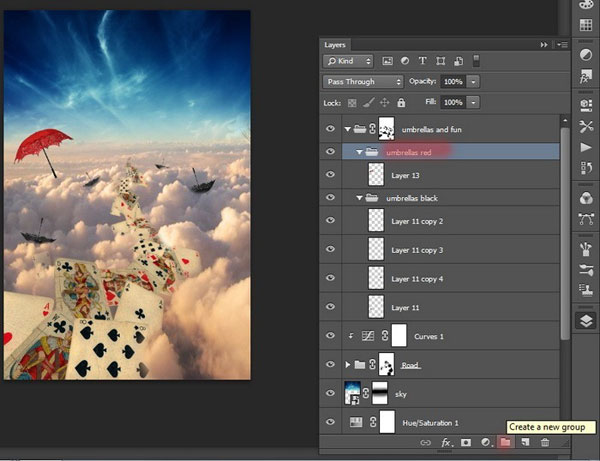
Task: Create new fill or adjustment layer
Action: 486,443
